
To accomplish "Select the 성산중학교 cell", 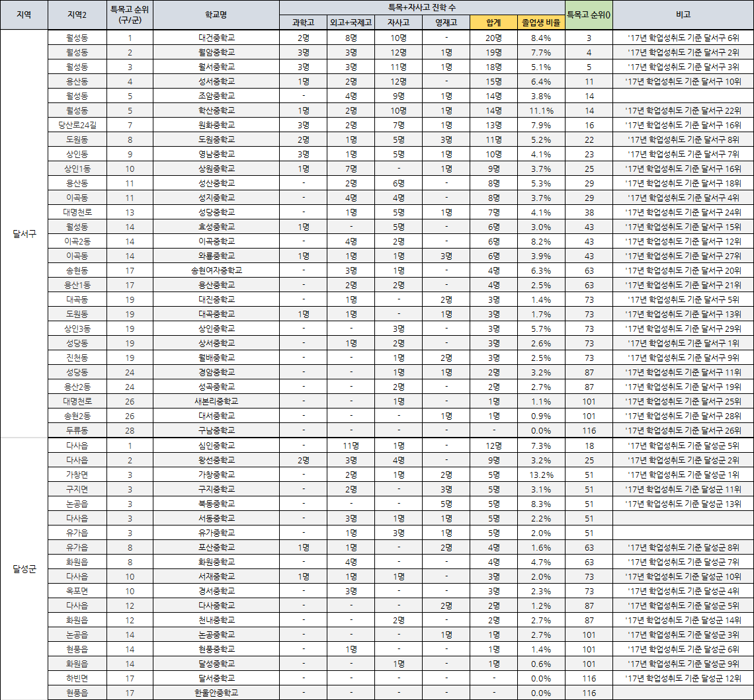I will point(216,183).
